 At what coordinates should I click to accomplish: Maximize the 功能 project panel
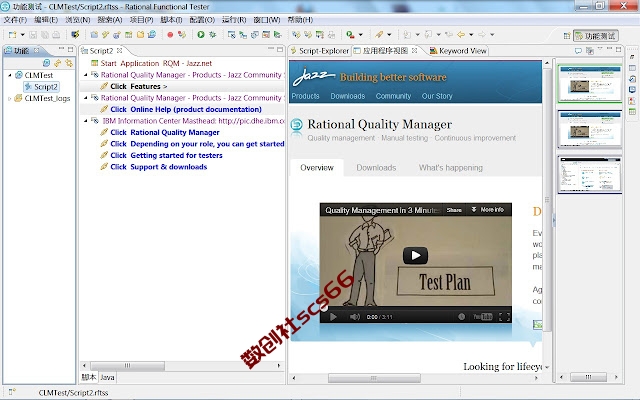coord(70,49)
